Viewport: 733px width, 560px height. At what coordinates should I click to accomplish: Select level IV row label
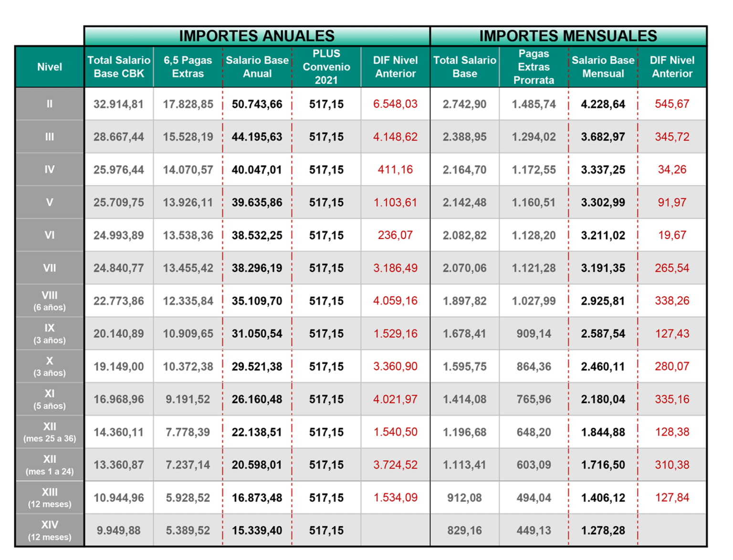[50, 169]
